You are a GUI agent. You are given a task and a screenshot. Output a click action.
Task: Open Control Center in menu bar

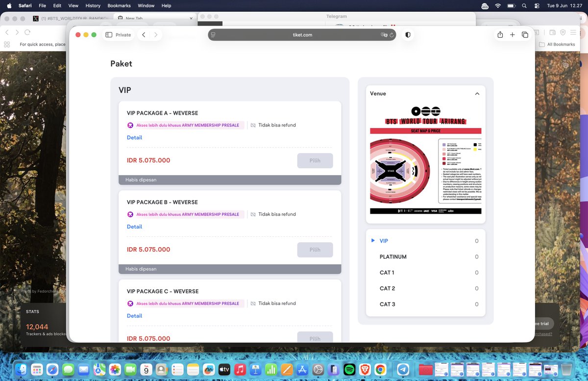537,5
